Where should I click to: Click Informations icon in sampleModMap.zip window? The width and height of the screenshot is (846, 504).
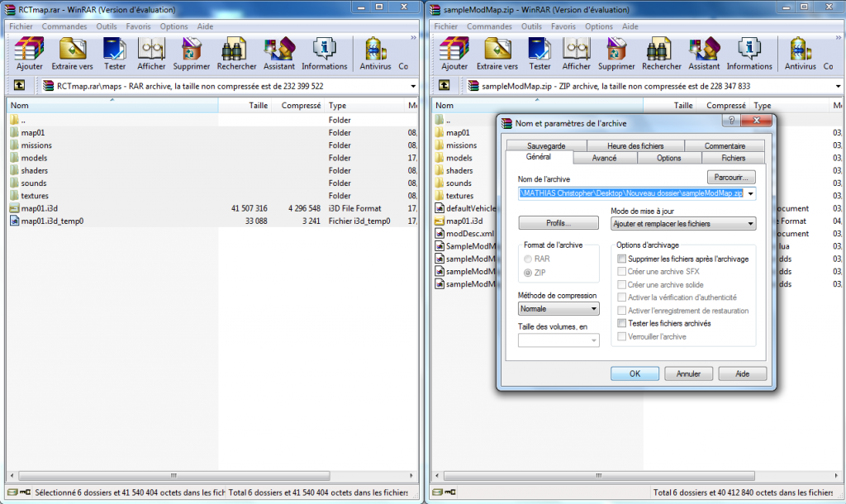point(749,54)
